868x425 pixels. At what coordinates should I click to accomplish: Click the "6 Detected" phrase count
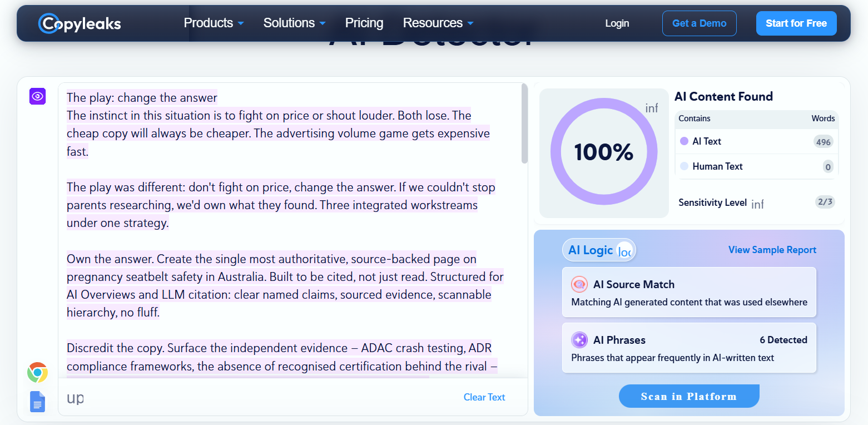tap(783, 340)
